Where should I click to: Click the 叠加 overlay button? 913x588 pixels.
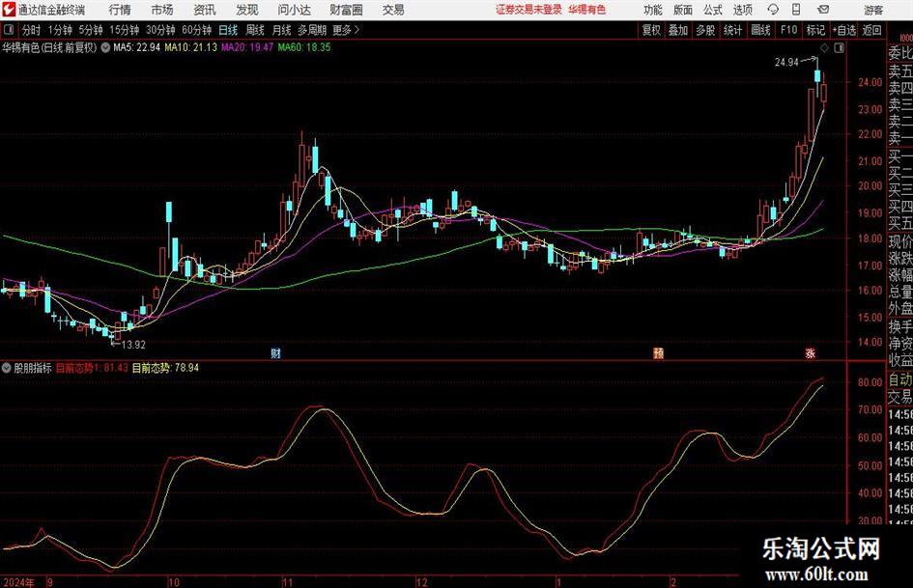[678, 30]
